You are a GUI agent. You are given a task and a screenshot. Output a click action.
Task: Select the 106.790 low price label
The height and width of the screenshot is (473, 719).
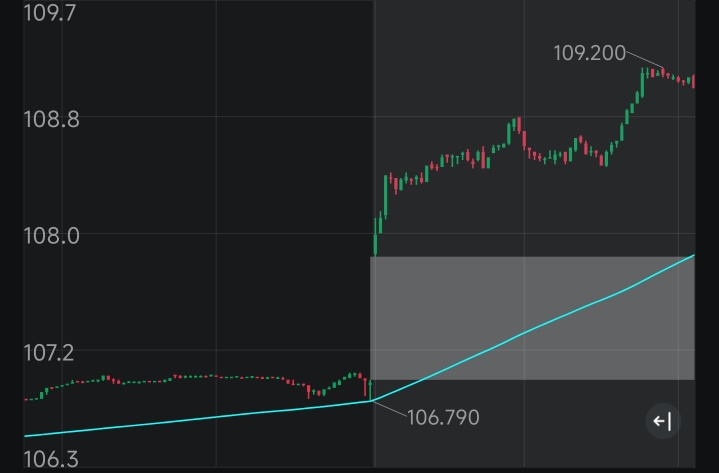pos(443,418)
